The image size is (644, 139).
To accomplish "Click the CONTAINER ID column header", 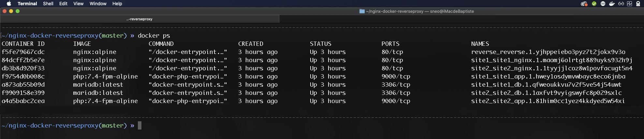I will [23, 44].
